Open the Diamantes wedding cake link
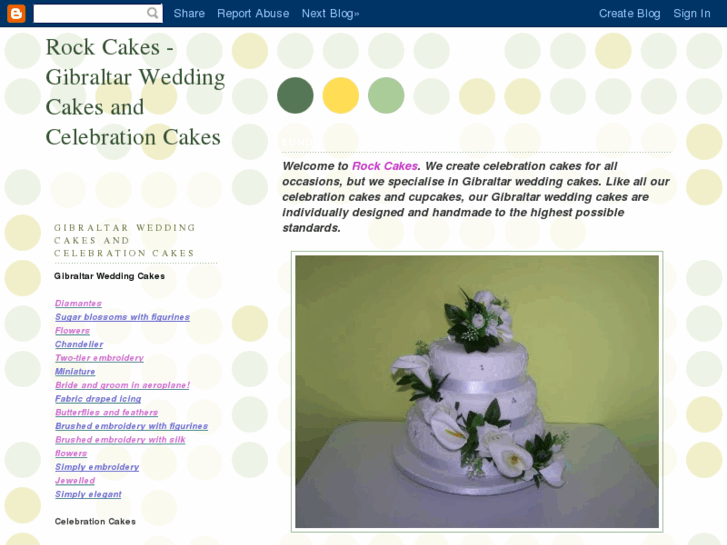 [x=78, y=303]
